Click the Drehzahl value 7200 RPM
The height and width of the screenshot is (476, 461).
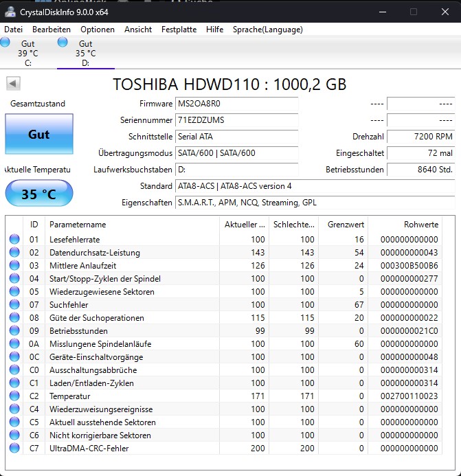pyautogui.click(x=421, y=137)
